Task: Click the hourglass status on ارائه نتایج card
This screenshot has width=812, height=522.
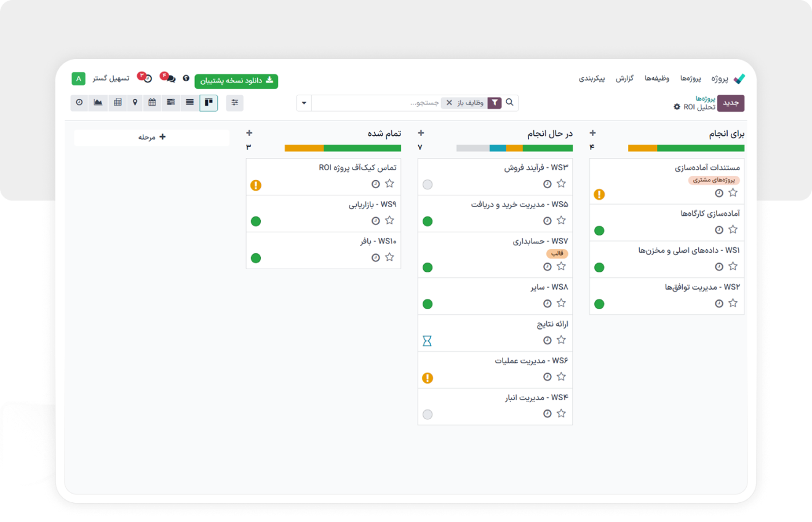Action: coord(427,341)
